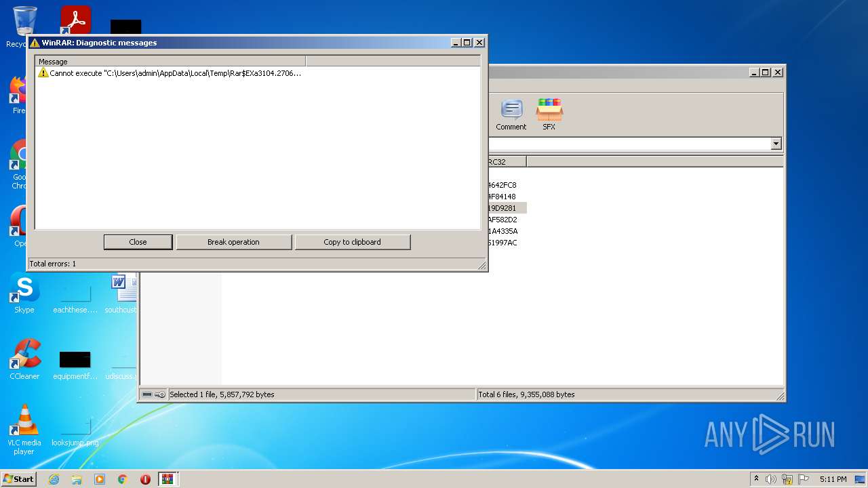Switch to the WinRAR taskbar button
The height and width of the screenshot is (488, 868).
(167, 479)
